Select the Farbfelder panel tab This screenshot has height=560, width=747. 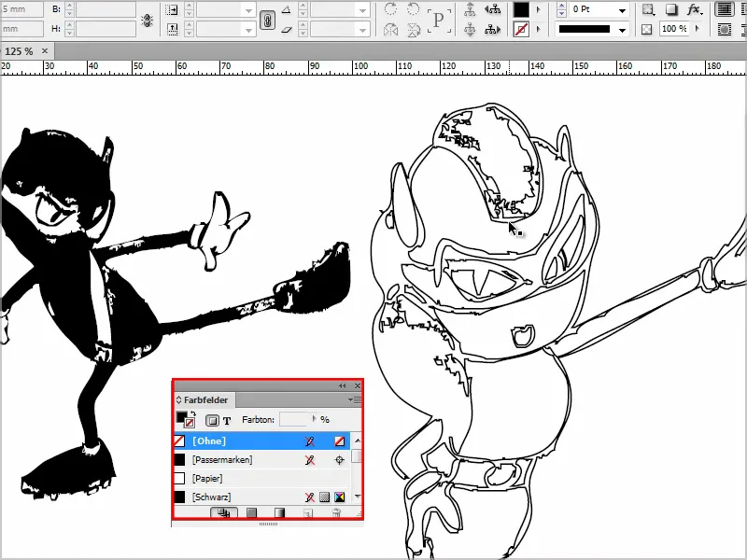(205, 400)
